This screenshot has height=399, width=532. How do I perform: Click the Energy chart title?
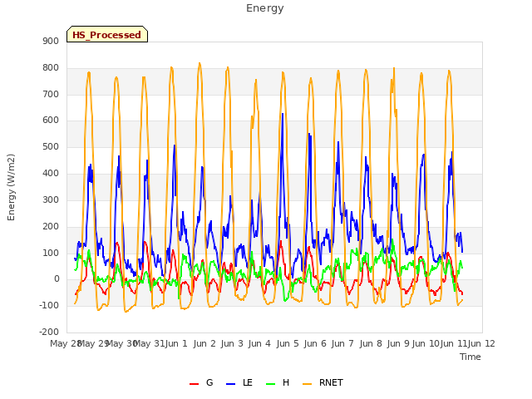click(x=265, y=8)
